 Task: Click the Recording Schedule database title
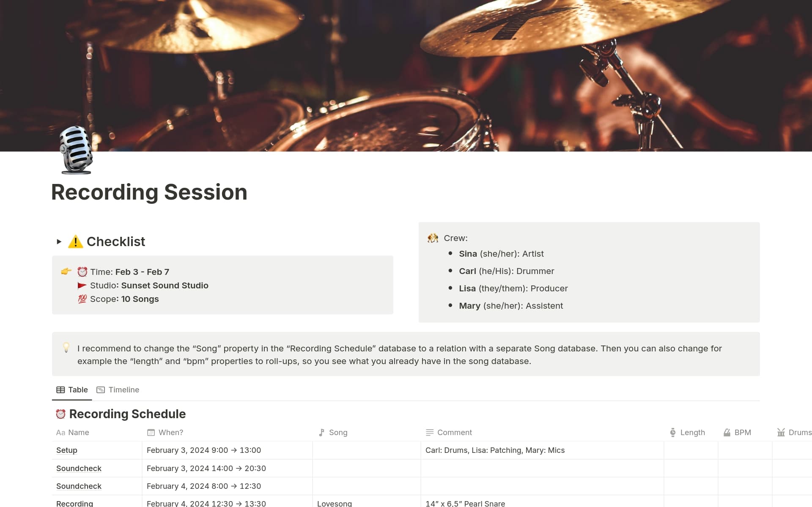coord(127,414)
